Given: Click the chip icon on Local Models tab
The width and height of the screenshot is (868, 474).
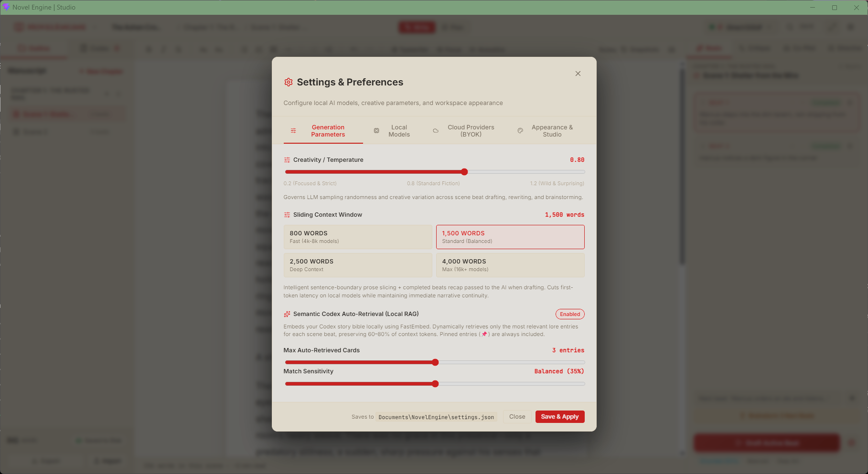Looking at the screenshot, I should point(376,131).
